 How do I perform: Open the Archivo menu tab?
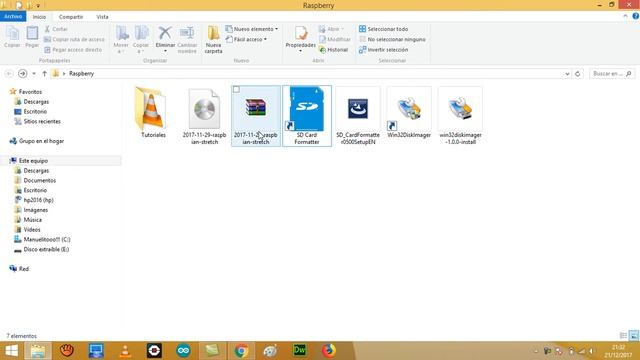[x=13, y=16]
